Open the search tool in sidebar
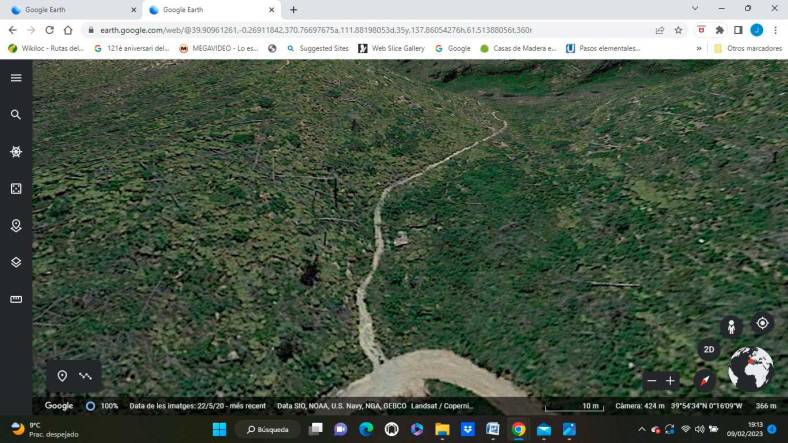The height and width of the screenshot is (443, 788). pos(16,115)
